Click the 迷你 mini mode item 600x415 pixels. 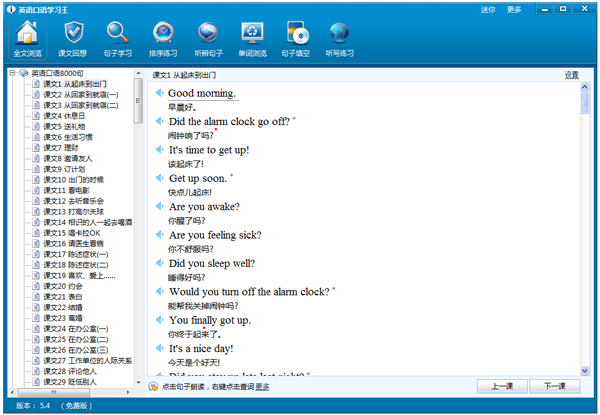488,10
